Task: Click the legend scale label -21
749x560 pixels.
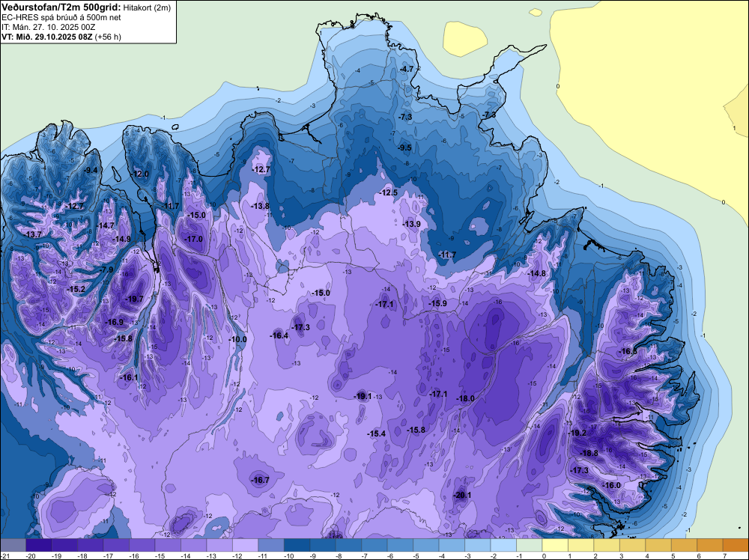Action: click(5, 556)
